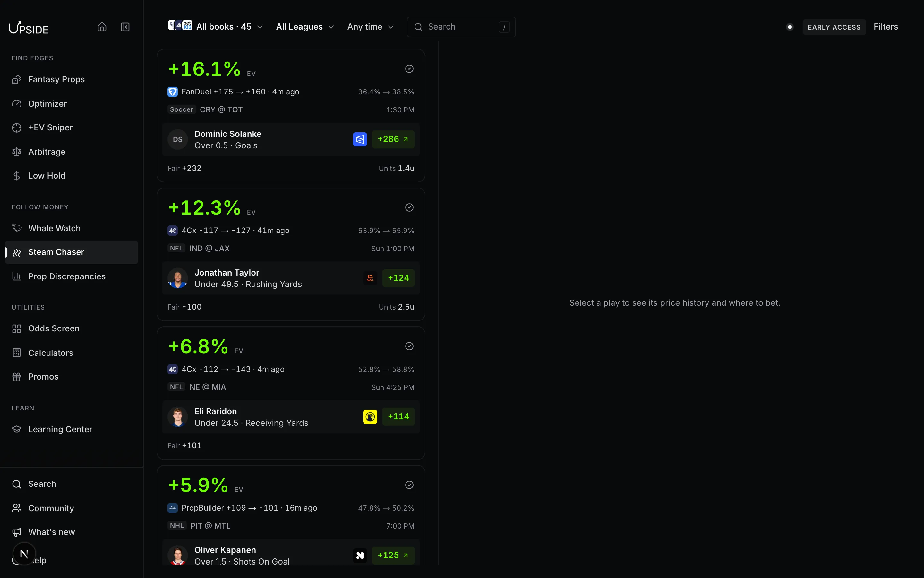The width and height of the screenshot is (924, 578).
Task: Open the All Leagues dropdown
Action: (x=305, y=27)
